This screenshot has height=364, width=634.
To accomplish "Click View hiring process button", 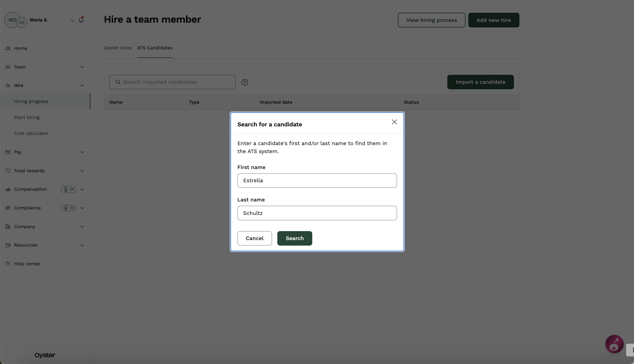I will (x=432, y=20).
